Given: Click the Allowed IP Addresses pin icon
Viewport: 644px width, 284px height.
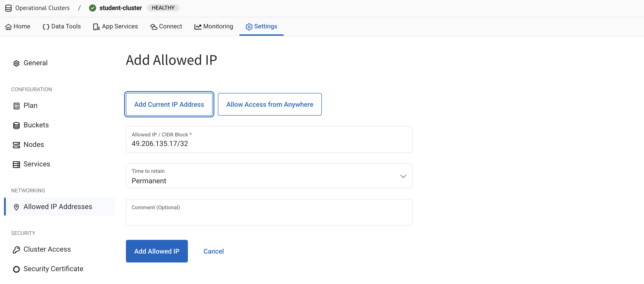Looking at the screenshot, I should click(16, 207).
